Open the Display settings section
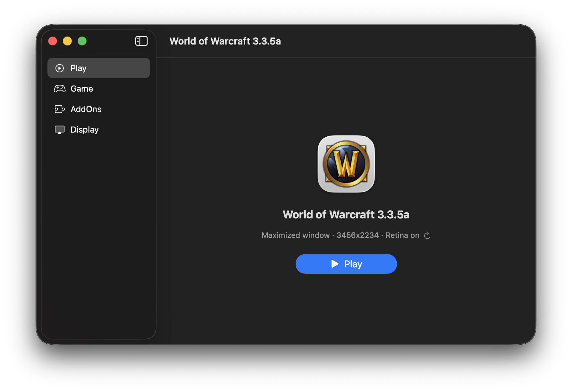Image resolution: width=572 pixels, height=392 pixels. tap(99, 129)
